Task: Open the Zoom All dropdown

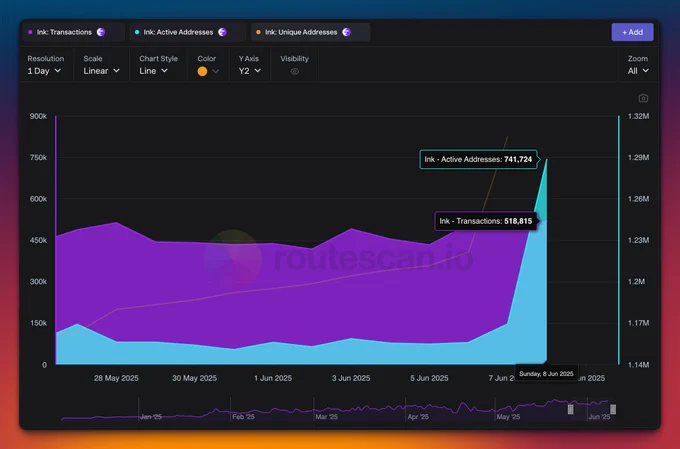Action: tap(638, 71)
